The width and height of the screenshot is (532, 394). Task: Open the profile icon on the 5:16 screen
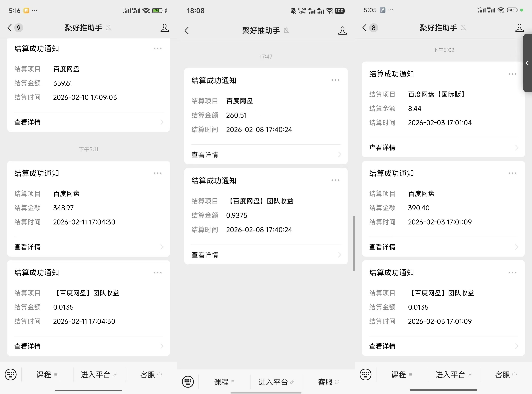point(165,28)
